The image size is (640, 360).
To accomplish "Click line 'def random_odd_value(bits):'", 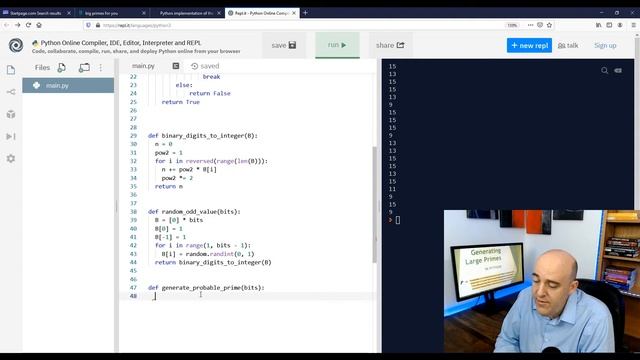I will 194,212.
